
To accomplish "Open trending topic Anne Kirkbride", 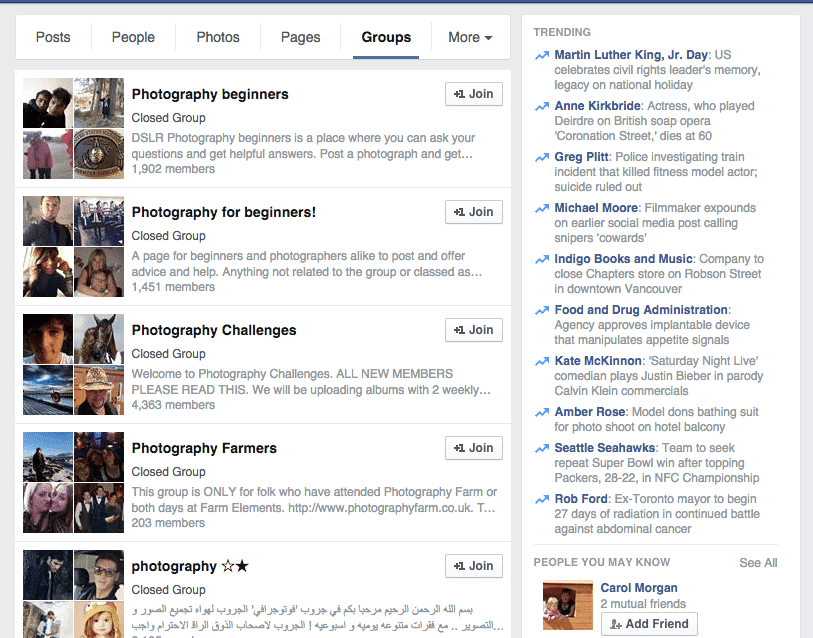I will (597, 106).
